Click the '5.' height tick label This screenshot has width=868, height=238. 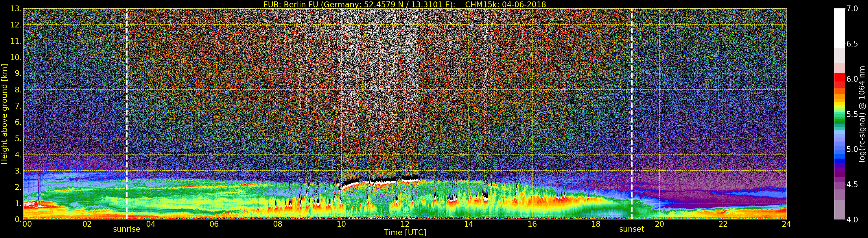(x=18, y=138)
